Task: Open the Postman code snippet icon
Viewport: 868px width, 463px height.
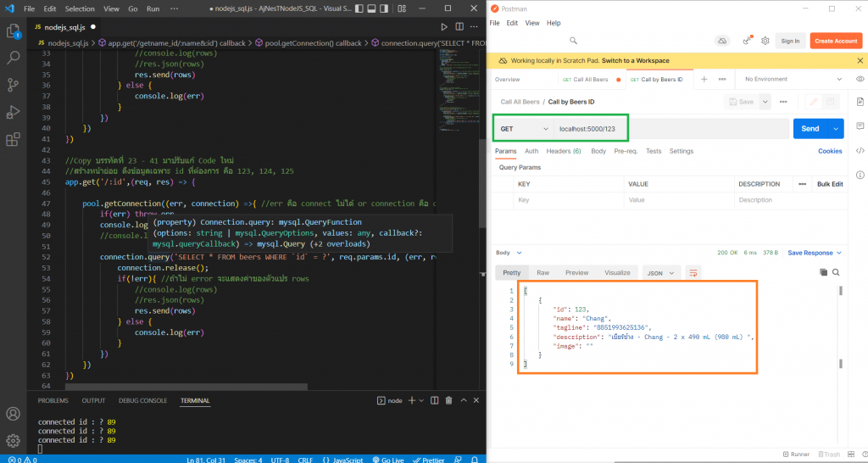Action: 860,151
